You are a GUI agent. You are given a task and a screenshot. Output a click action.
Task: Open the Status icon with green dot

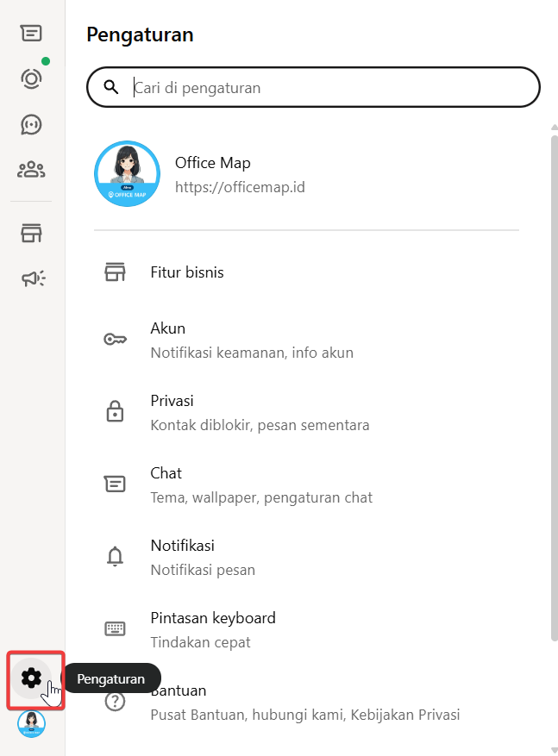click(31, 79)
